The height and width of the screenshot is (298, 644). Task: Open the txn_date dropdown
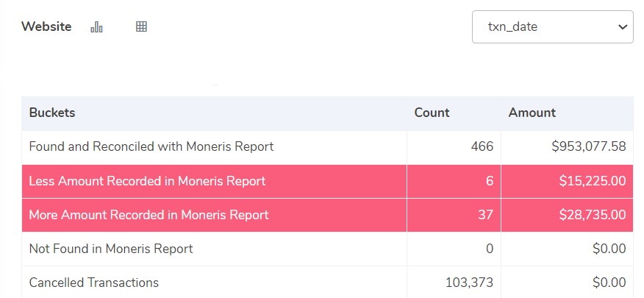(552, 26)
